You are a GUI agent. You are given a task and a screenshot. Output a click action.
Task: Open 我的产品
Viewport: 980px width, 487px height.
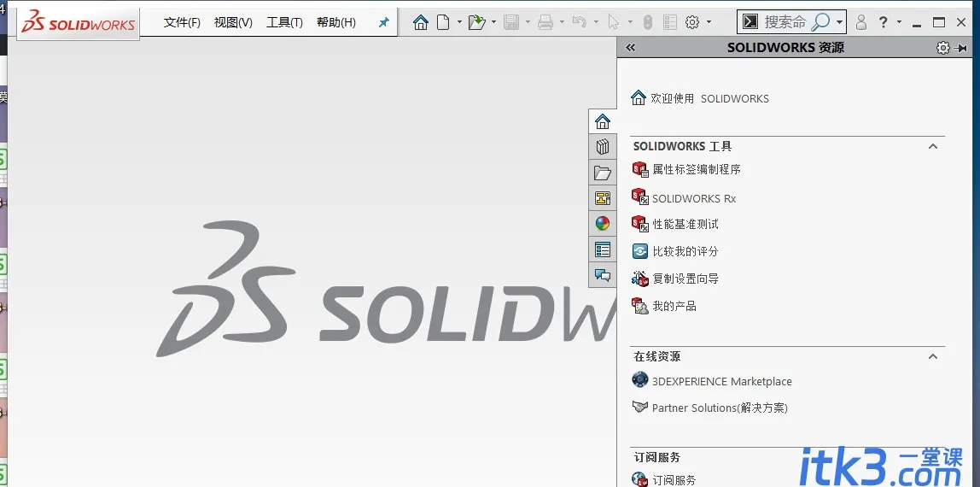[x=674, y=307]
